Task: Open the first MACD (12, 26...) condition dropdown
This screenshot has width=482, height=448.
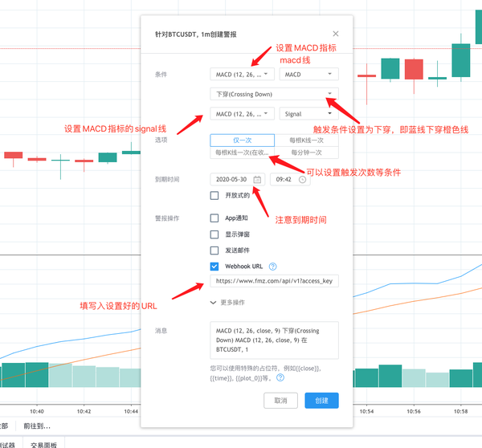Action: point(242,74)
